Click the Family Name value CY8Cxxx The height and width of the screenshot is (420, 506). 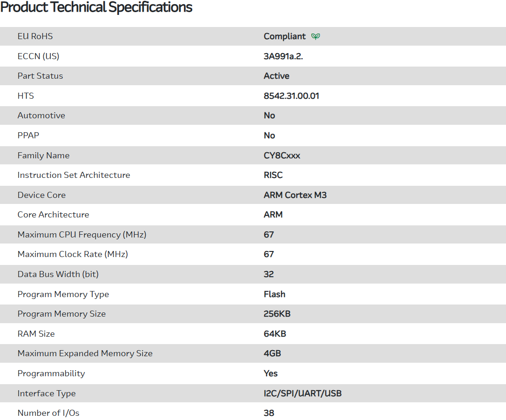282,156
